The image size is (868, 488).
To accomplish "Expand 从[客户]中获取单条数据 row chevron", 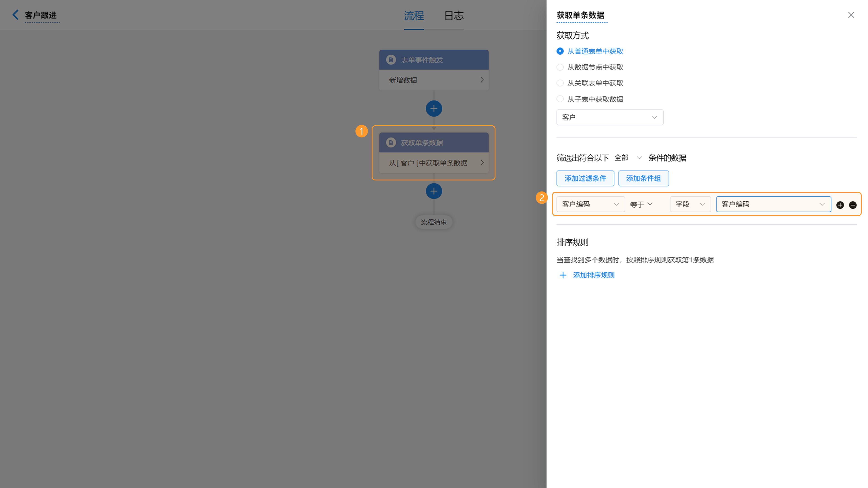I will (482, 163).
